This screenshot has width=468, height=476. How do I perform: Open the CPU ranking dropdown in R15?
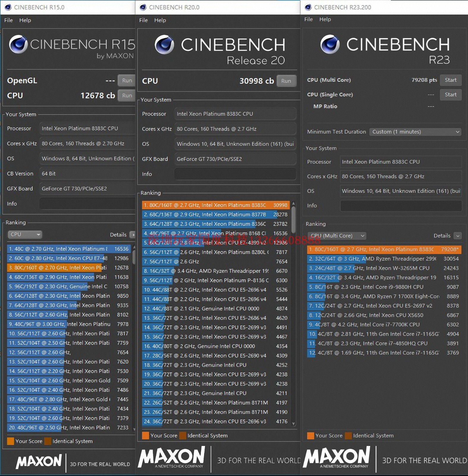[x=25, y=234]
